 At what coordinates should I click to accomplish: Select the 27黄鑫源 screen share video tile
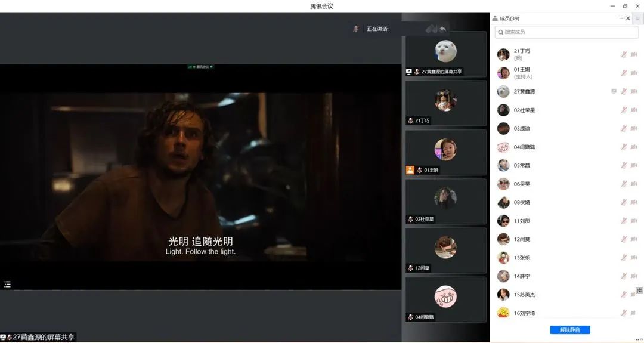(x=445, y=54)
